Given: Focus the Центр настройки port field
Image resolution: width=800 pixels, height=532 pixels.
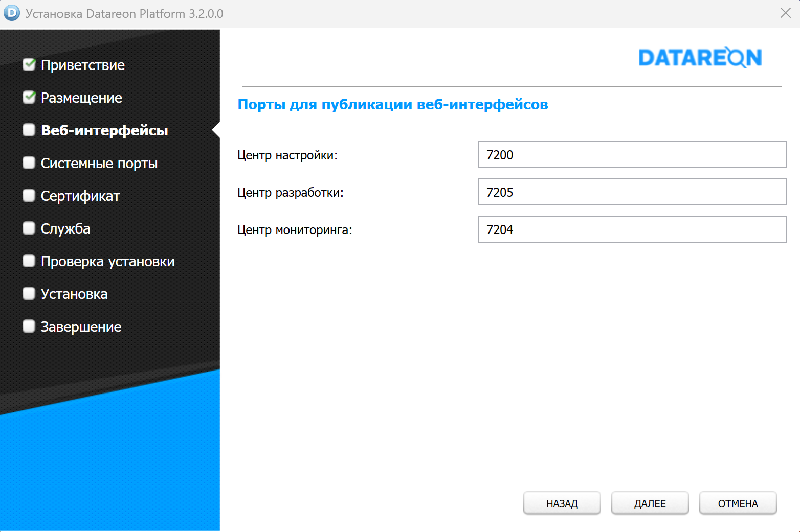Looking at the screenshot, I should point(632,155).
